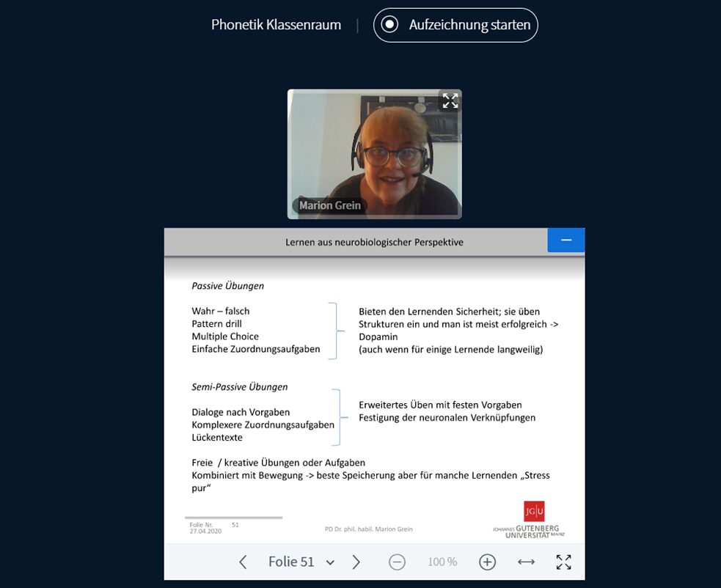Click the word Dopamin on the slide
This screenshot has width=721, height=588.
[378, 337]
